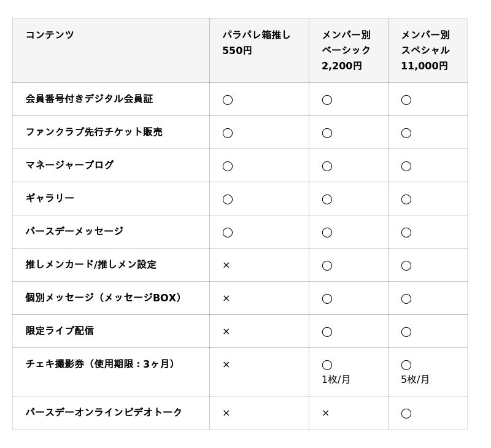The image size is (491, 448).
Task: Click the × for パラパレ箱推し チェキ撮影券 row
Action: click(226, 365)
